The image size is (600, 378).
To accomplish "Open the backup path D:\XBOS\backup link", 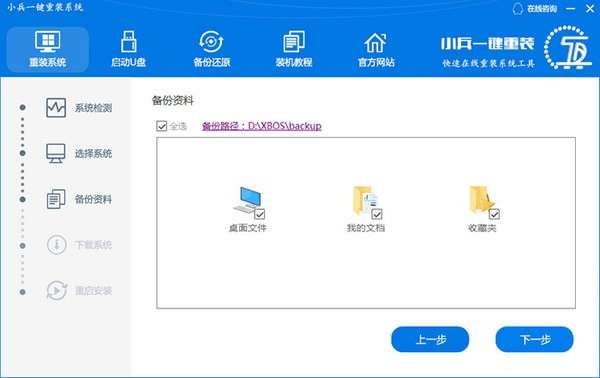I will 262,126.
